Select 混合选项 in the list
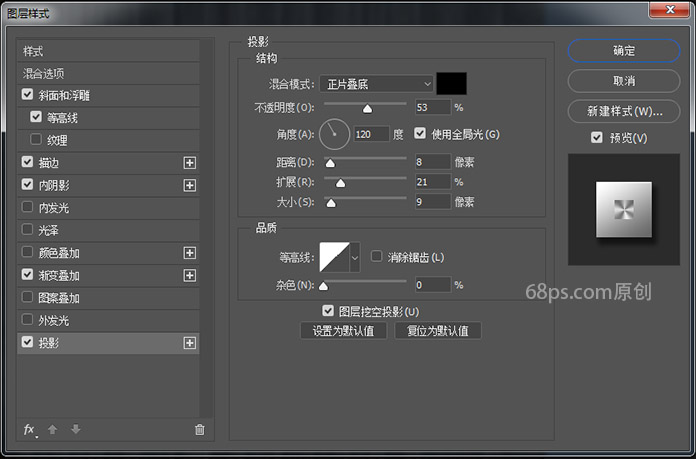The image size is (696, 459). point(108,73)
